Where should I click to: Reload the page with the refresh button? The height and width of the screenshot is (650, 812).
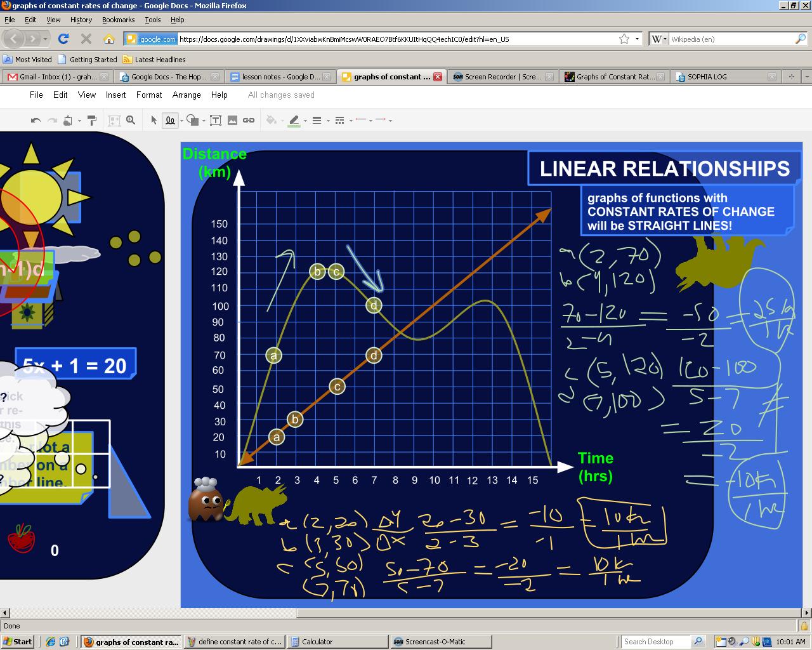pos(63,39)
